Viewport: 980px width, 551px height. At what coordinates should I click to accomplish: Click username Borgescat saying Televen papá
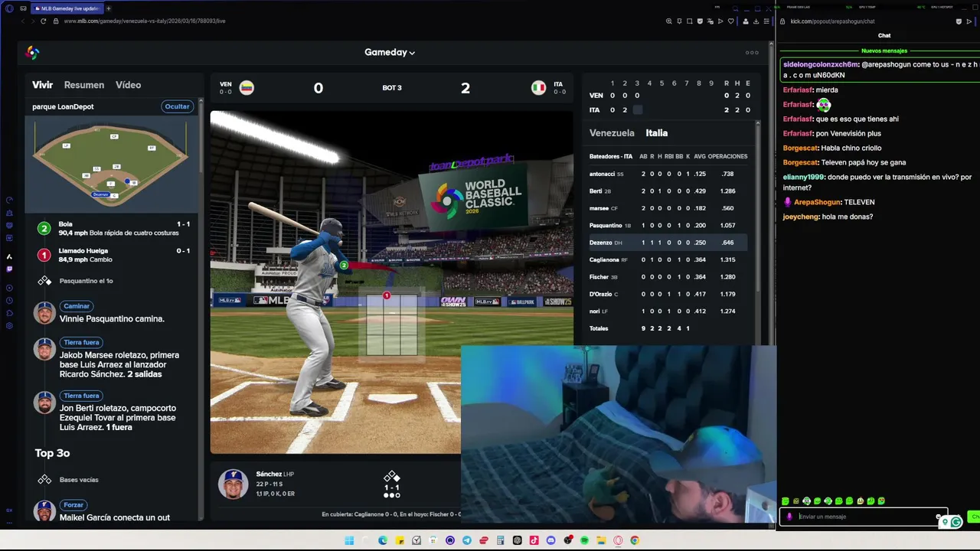800,162
